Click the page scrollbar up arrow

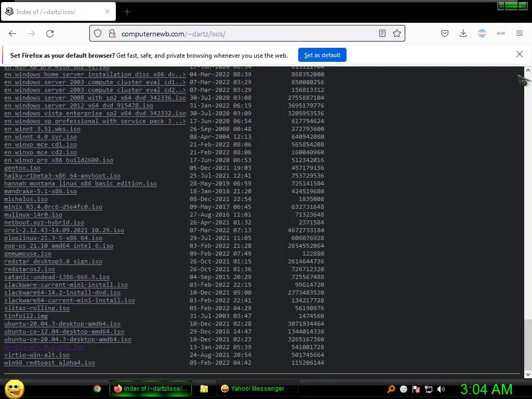528,70
